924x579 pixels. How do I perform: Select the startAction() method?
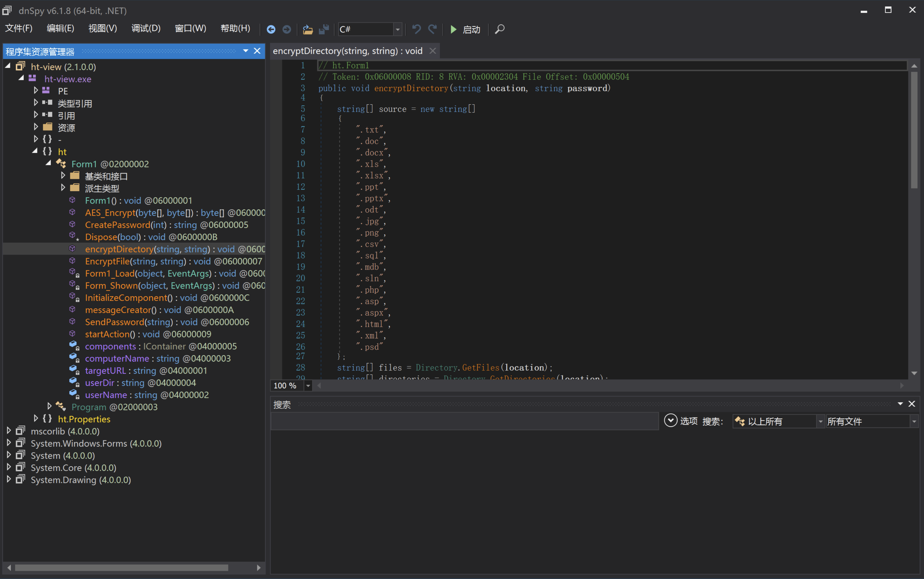(148, 334)
